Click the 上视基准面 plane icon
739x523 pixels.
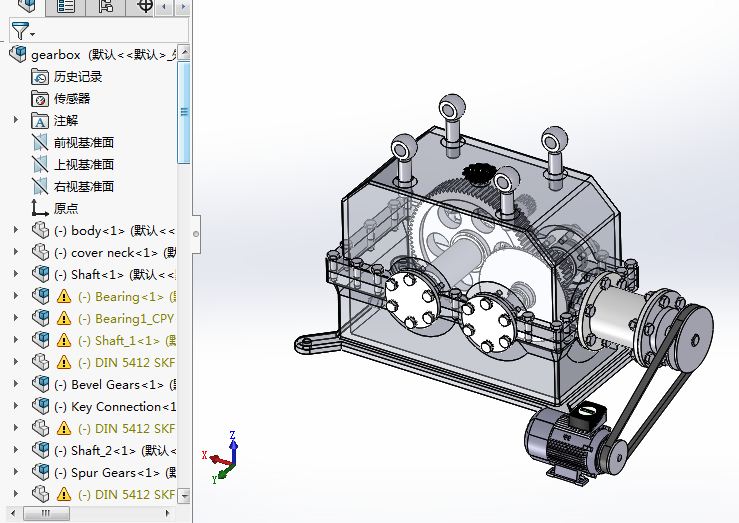pyautogui.click(x=40, y=164)
